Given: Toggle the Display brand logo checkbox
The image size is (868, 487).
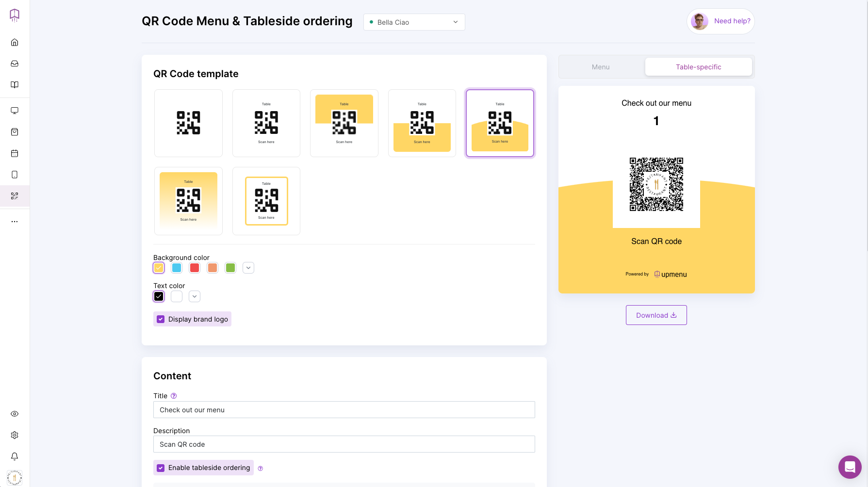Looking at the screenshot, I should [x=161, y=319].
